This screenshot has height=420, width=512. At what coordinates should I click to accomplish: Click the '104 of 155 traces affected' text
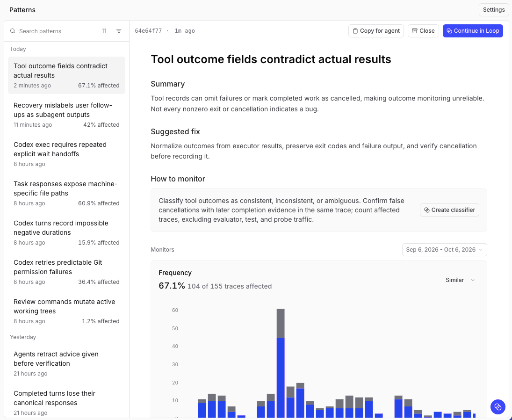pyautogui.click(x=230, y=286)
